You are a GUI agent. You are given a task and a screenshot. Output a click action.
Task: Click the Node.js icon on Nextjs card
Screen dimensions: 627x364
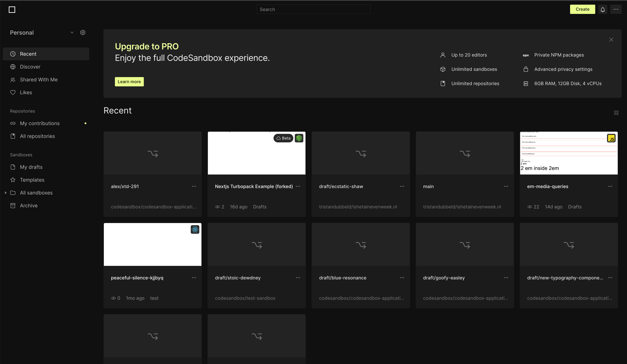(299, 138)
